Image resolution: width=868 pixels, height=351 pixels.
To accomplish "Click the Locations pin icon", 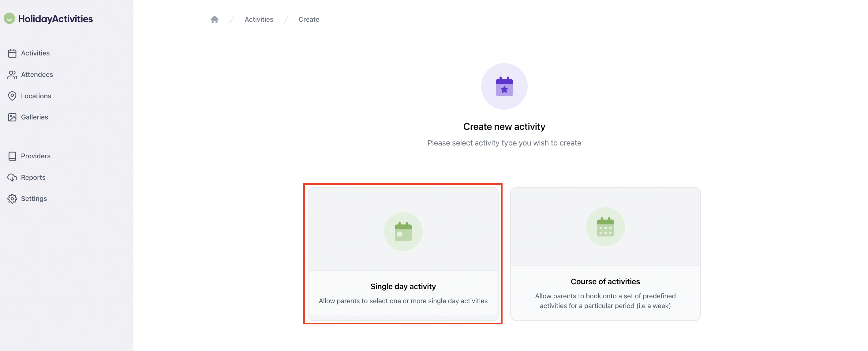I will [x=12, y=96].
